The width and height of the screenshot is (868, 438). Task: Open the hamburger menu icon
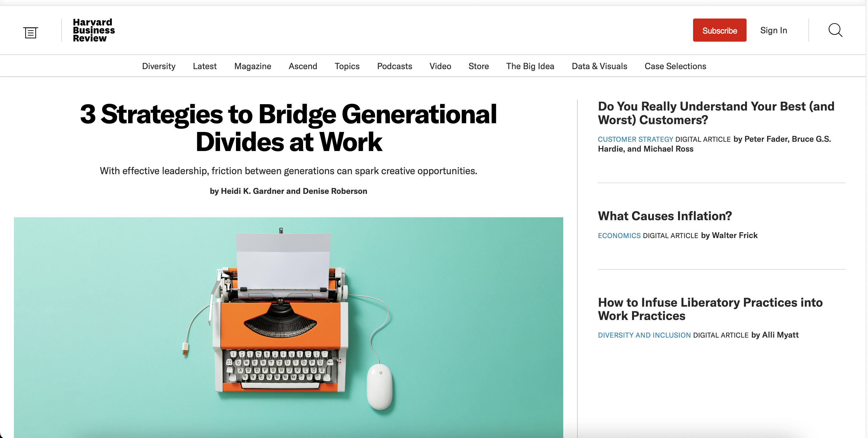30,33
